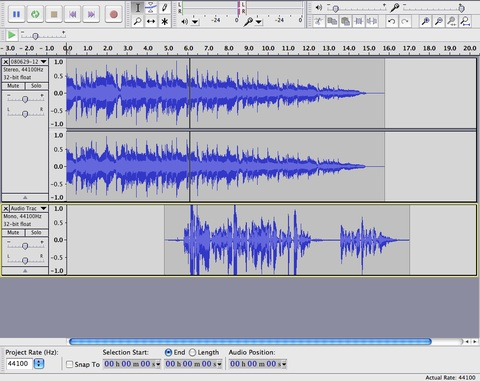
Task: Click the blue horizontal scrollbar thumb
Action: (x=250, y=341)
